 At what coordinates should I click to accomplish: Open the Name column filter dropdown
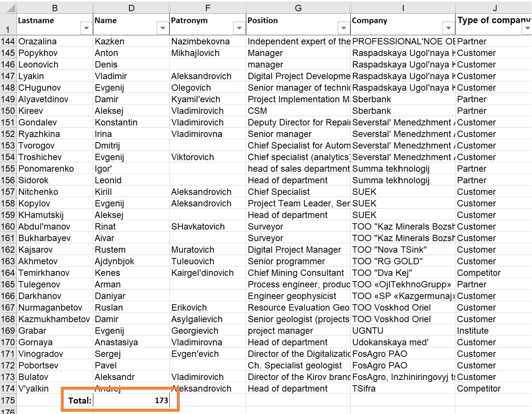[163, 28]
